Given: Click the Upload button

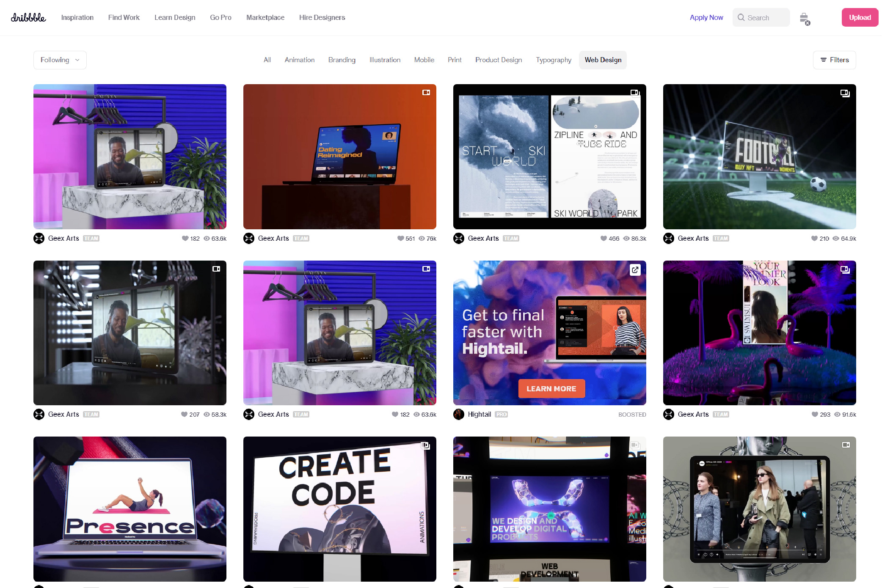Looking at the screenshot, I should coord(859,17).
